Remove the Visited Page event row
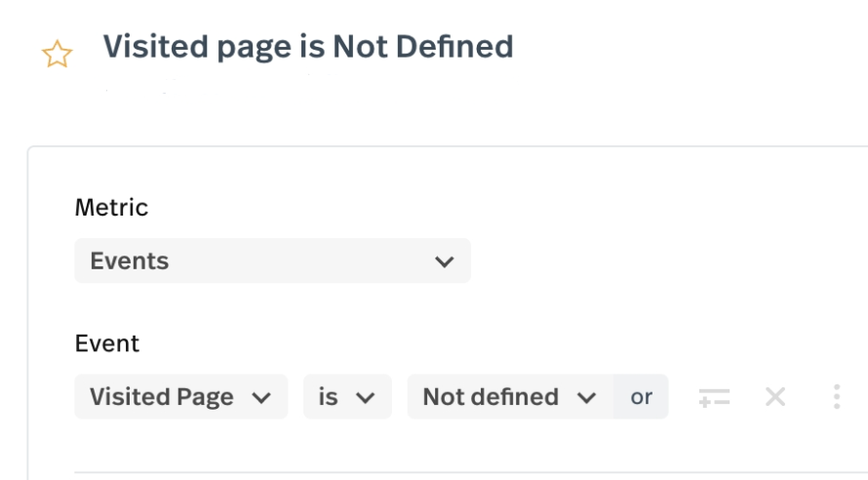The width and height of the screenshot is (868, 480). pyautogui.click(x=775, y=397)
